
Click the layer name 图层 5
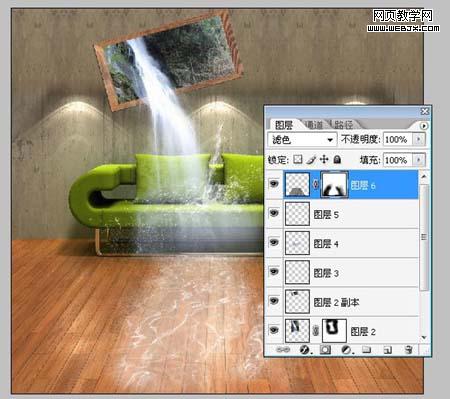pos(326,215)
